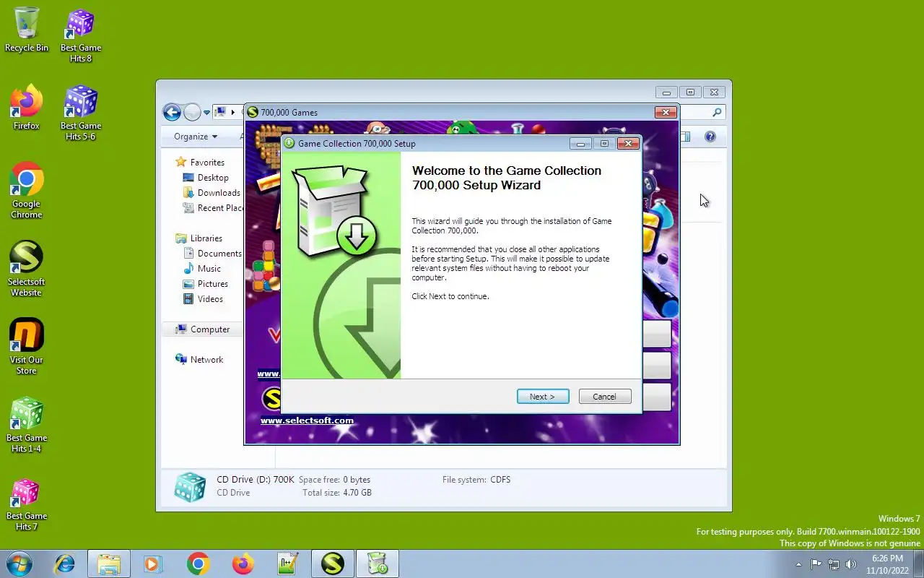Launch Firefox from the taskbar
This screenshot has width=924, height=578.
tap(243, 564)
